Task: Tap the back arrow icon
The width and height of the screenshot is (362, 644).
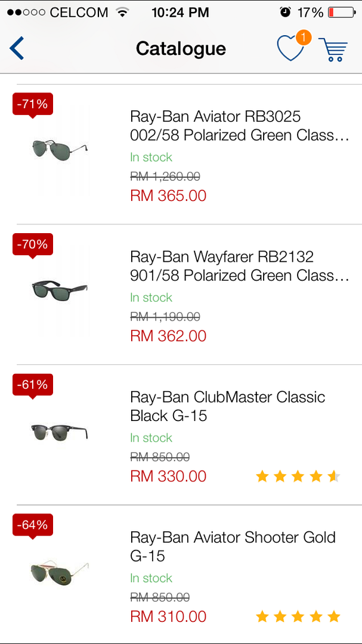Action: 17,48
